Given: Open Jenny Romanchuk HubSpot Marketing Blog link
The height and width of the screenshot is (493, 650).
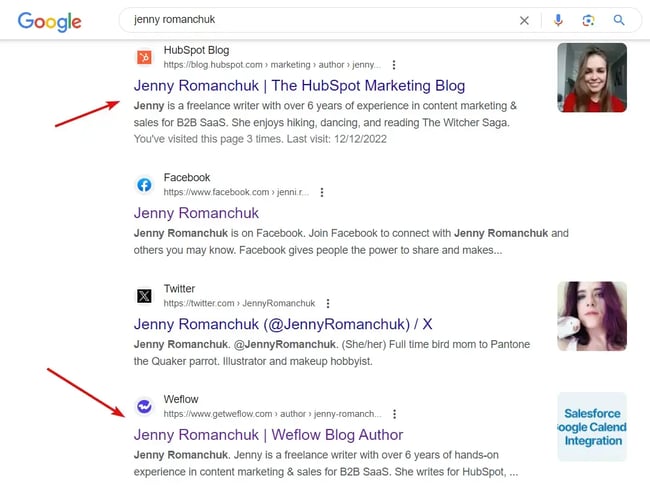Looking at the screenshot, I should [x=299, y=85].
